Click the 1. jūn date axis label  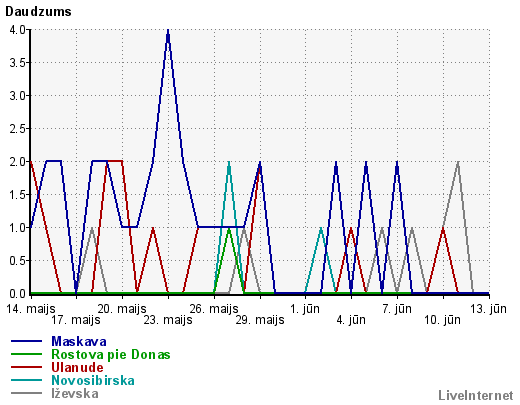pos(305,309)
